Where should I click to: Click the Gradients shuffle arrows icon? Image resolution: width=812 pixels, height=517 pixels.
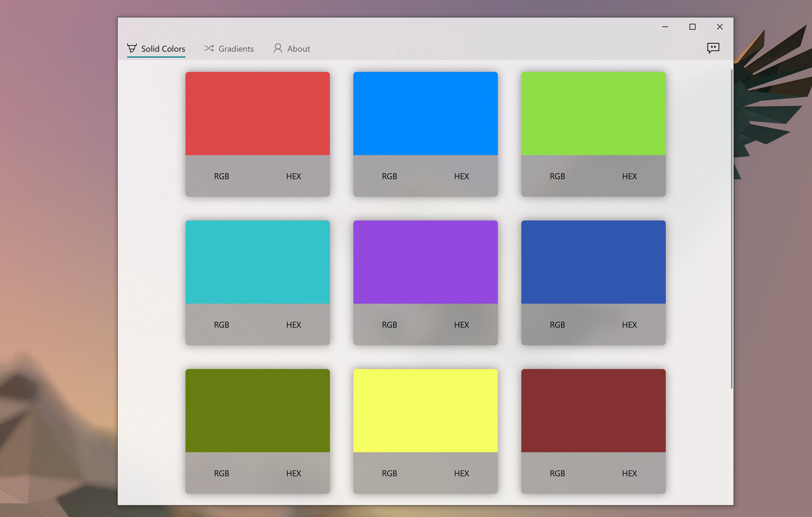pos(209,48)
